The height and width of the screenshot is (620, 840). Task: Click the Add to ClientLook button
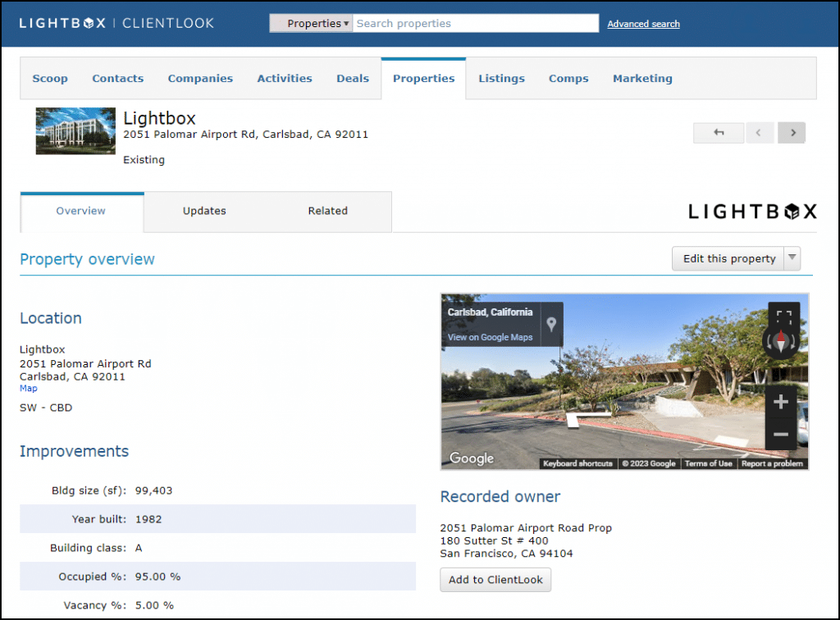(495, 580)
